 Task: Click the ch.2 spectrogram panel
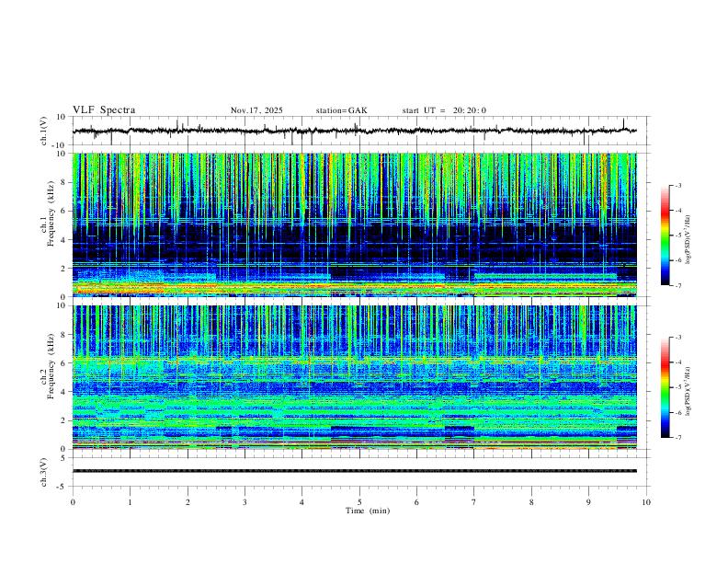pyautogui.click(x=355, y=377)
